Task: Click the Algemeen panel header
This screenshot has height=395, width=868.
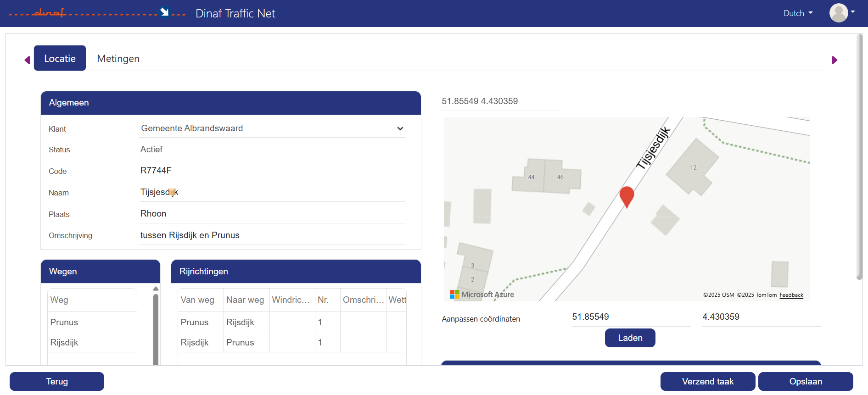Action: [x=231, y=103]
